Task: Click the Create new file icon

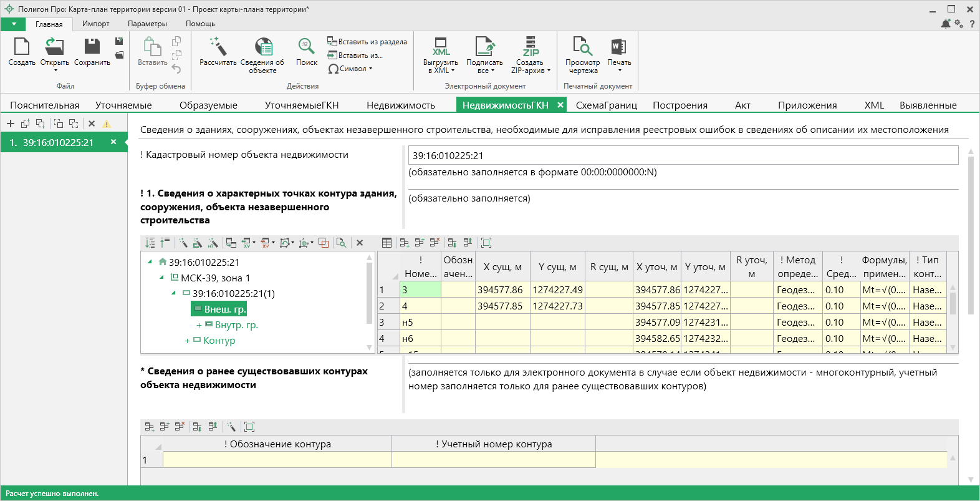Action: (x=22, y=47)
